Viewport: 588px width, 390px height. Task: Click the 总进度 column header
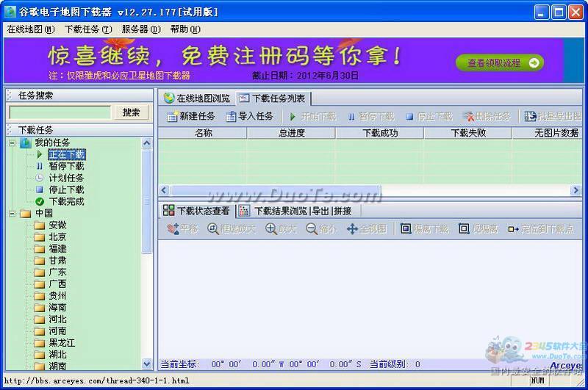coord(291,133)
